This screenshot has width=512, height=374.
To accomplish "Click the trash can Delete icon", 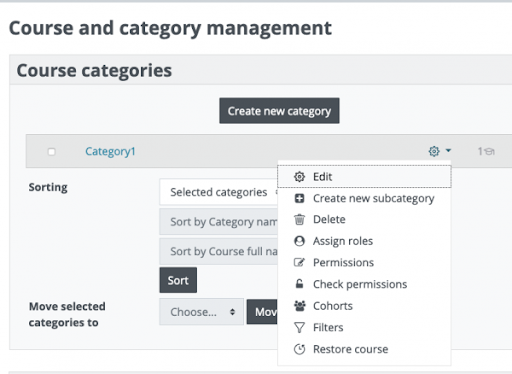I will pyautogui.click(x=299, y=220).
